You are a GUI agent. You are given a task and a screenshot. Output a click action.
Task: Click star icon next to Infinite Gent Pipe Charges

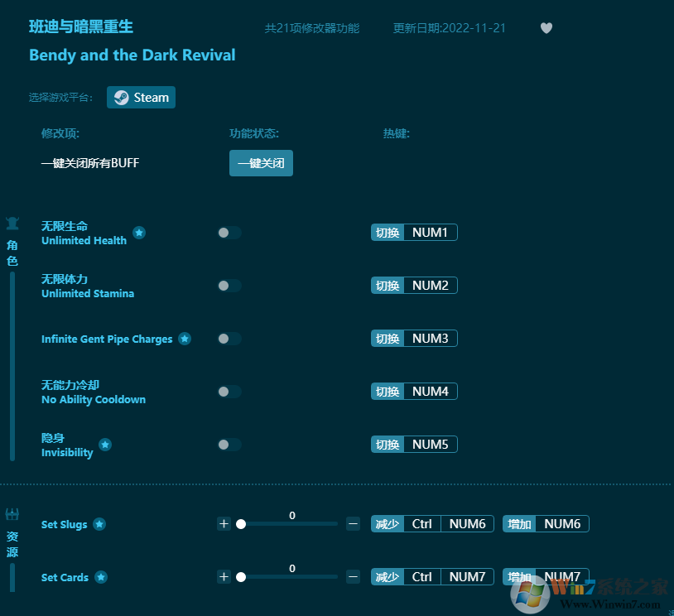tap(185, 339)
